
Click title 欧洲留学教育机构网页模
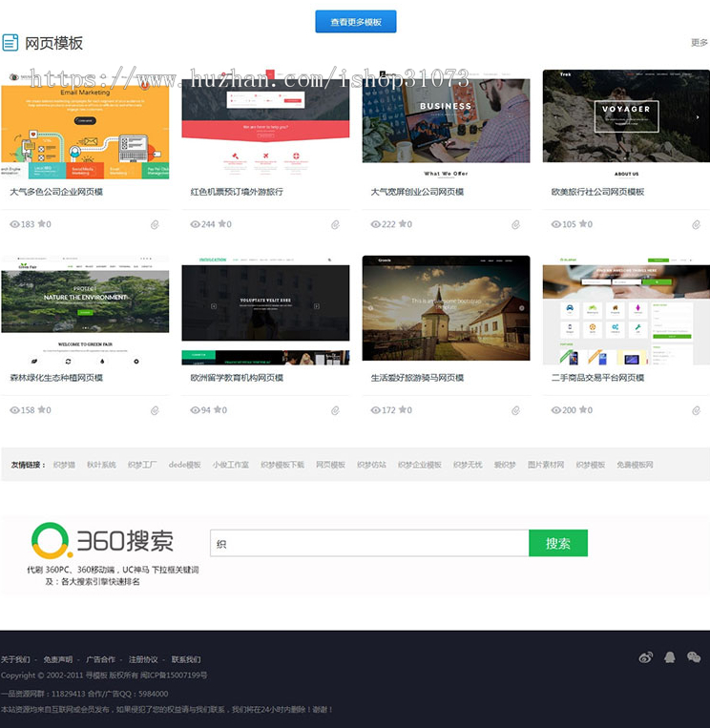point(237,378)
